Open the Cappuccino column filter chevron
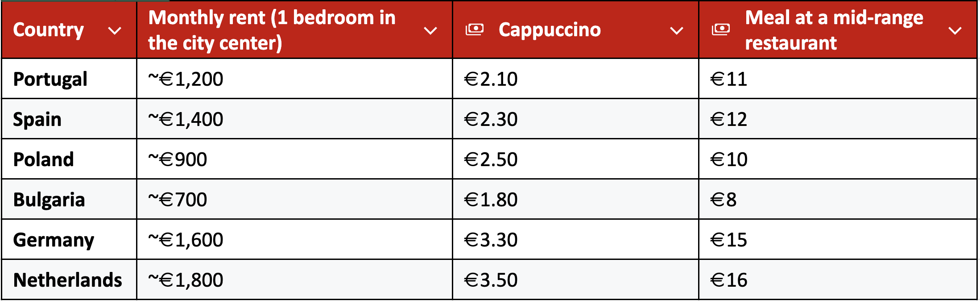 (x=677, y=31)
